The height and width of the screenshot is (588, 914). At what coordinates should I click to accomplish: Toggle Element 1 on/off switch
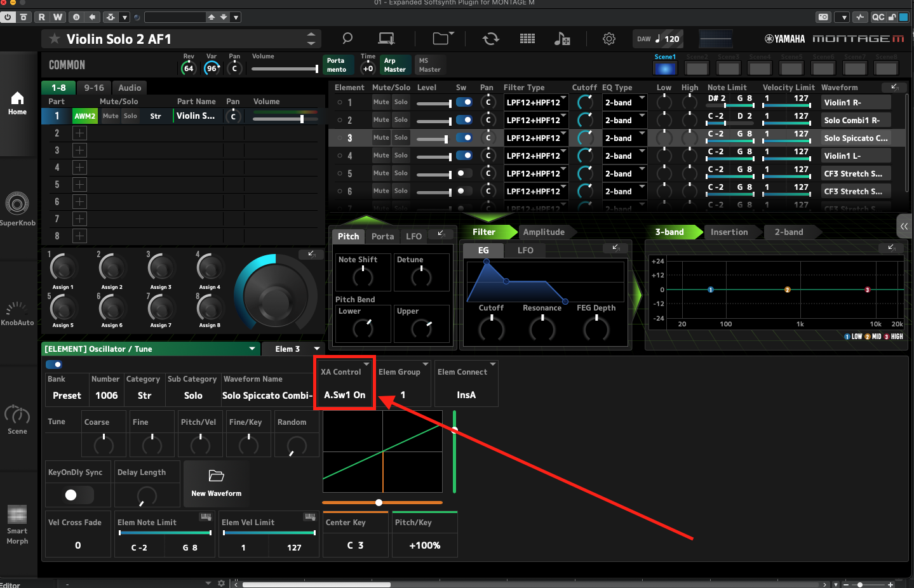pyautogui.click(x=464, y=102)
